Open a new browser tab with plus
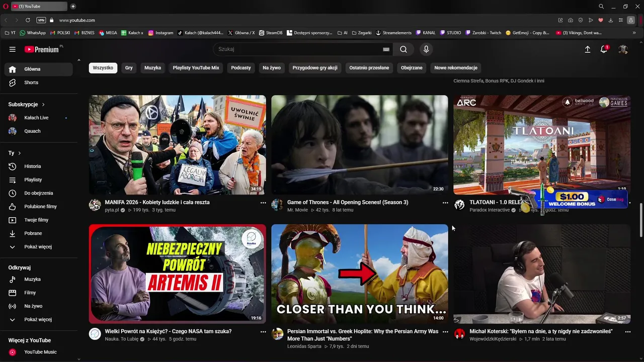 pos(73,6)
